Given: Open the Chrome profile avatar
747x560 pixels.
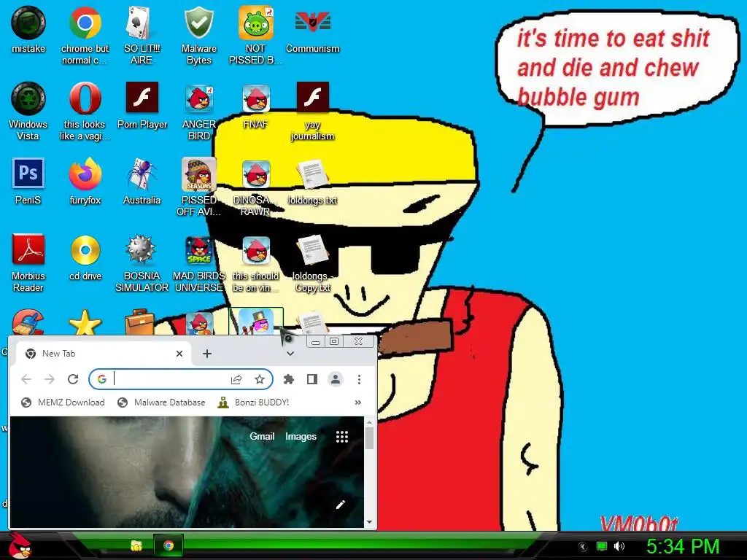Looking at the screenshot, I should click(x=336, y=379).
